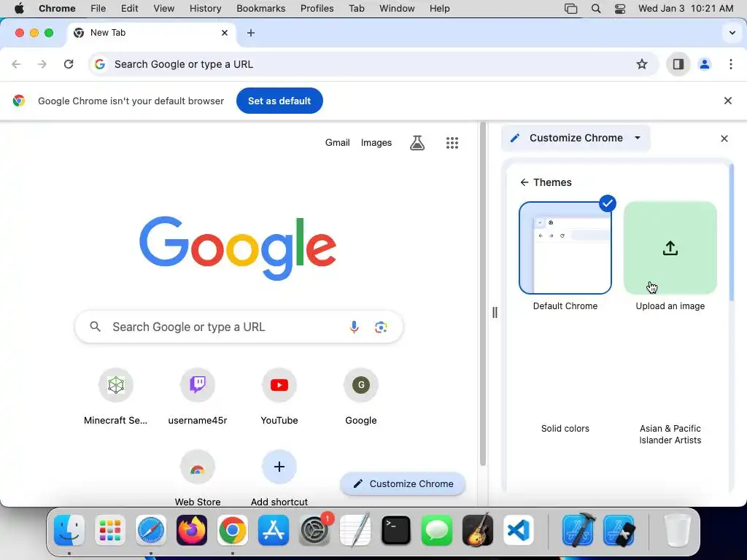Open the View menu

(x=164, y=8)
